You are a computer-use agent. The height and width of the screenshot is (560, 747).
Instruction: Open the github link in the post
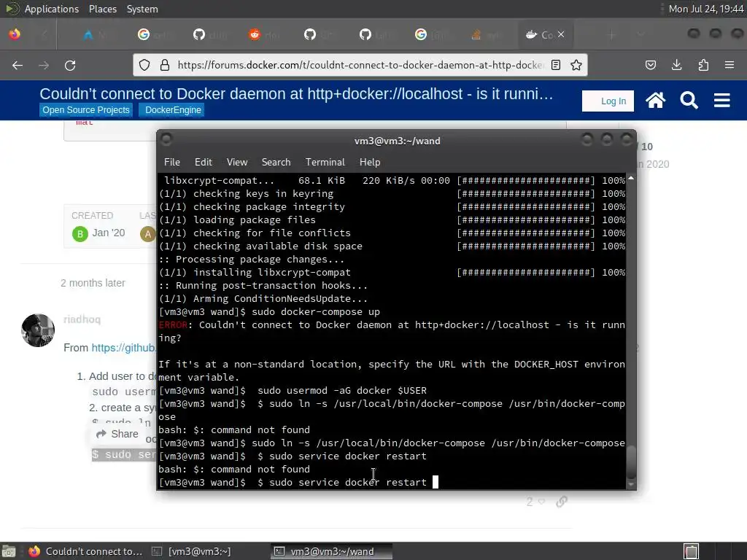[x=123, y=348]
